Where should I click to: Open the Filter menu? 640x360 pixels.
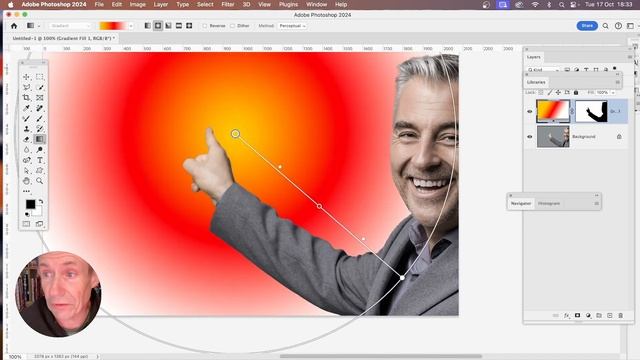(228, 4)
